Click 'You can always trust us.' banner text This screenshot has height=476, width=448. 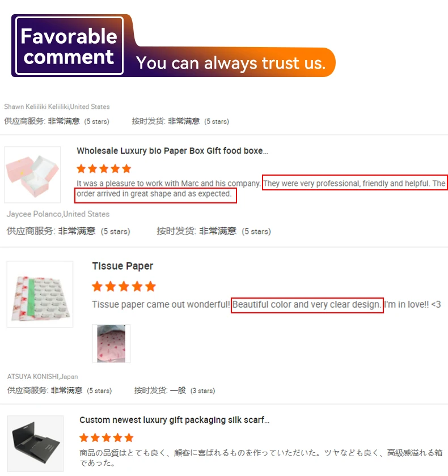231,63
